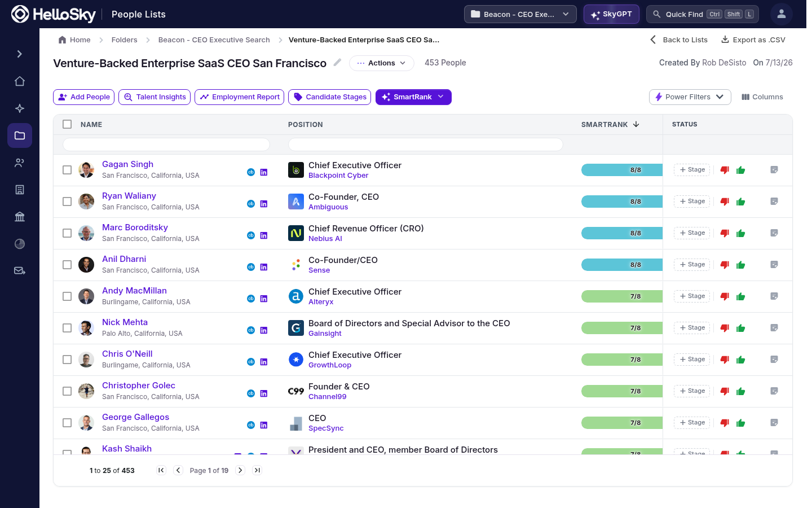
Task: Click Back to Lists
Action: tap(678, 40)
